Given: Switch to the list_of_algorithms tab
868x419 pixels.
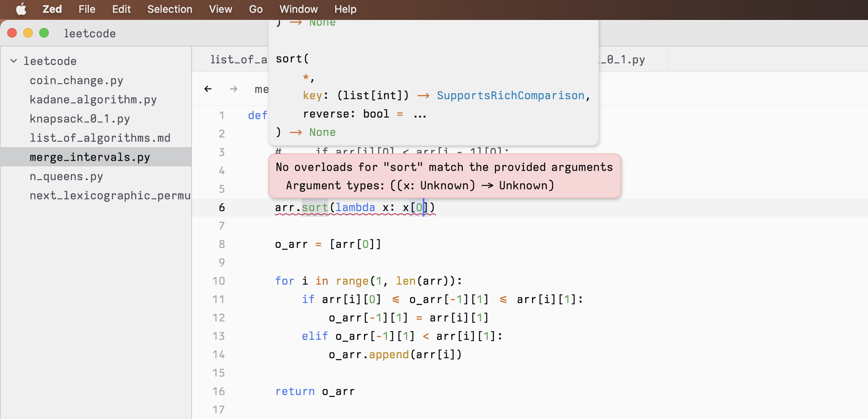Looking at the screenshot, I should pyautogui.click(x=239, y=59).
